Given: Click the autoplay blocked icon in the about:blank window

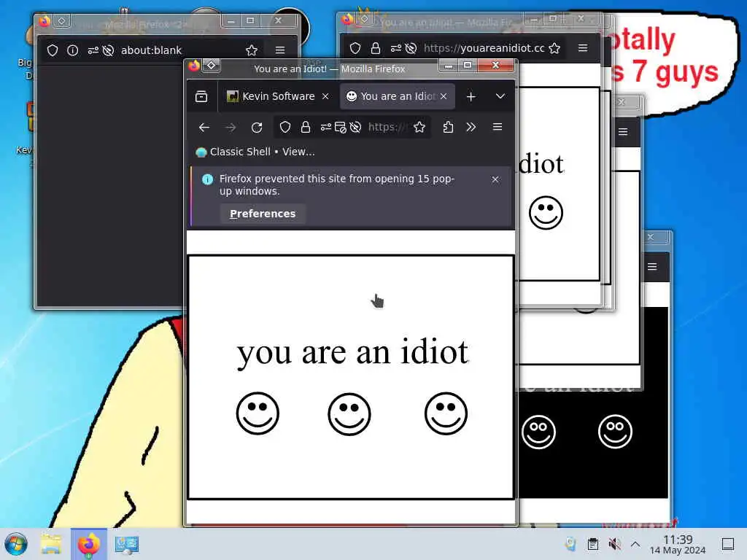Looking at the screenshot, I should [x=108, y=50].
